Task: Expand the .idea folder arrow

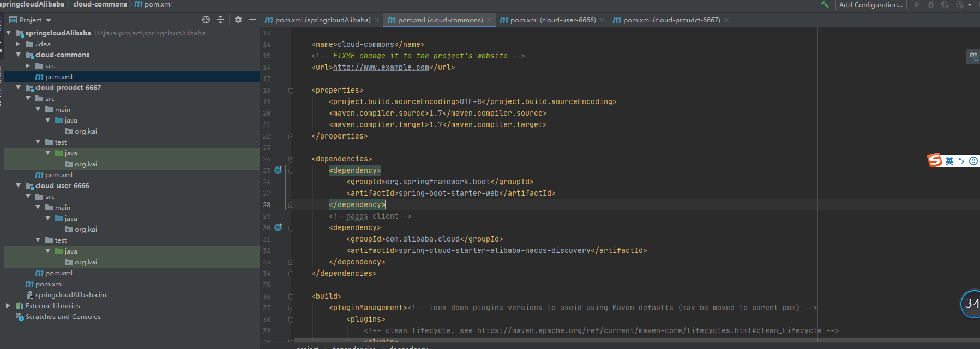Action: (18, 44)
